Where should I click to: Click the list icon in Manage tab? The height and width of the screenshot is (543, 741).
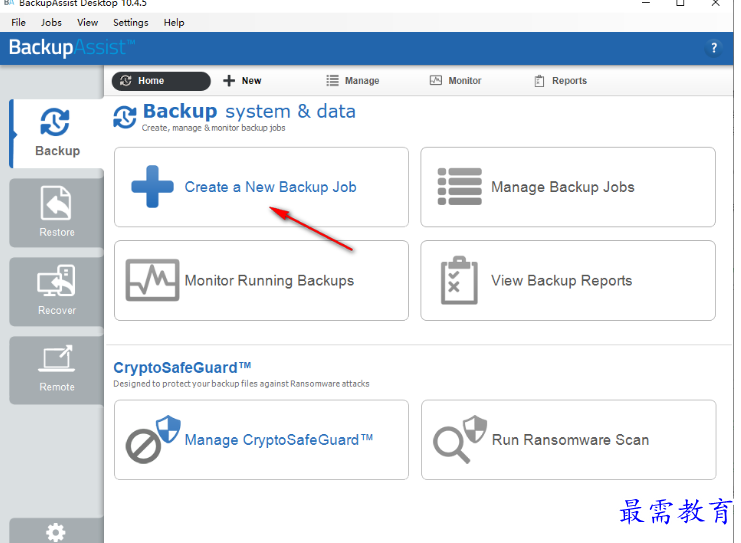coord(332,81)
